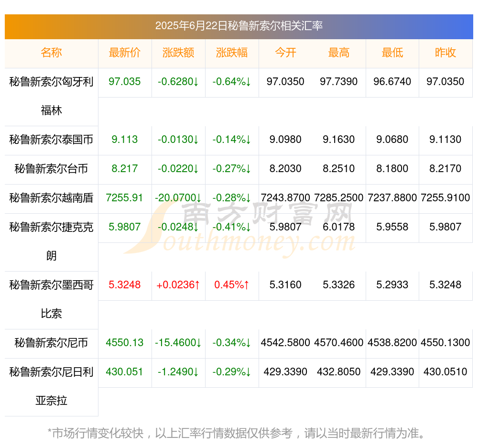This screenshot has width=478, height=448.
Task: Click the row name 秘鲁新索尔捷克克朗
Action: point(51,241)
